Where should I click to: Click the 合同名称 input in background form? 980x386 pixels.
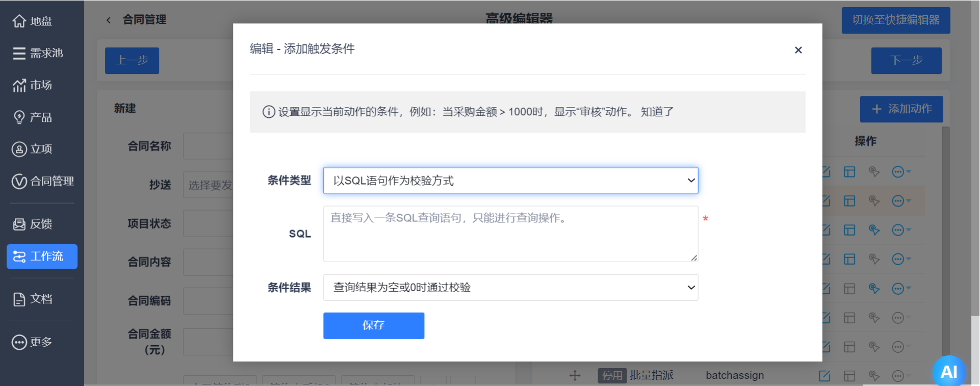[x=208, y=146]
